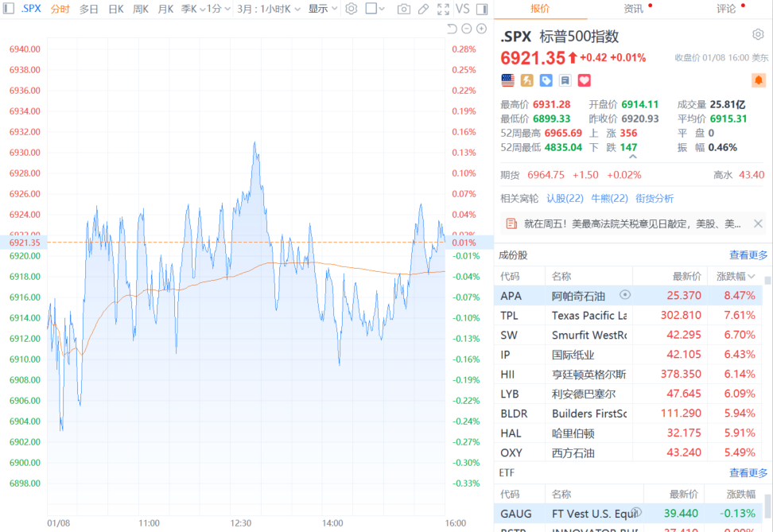Viewport: 773px width, 532px height.
Task: Click the 6921.35 current price marker on chart
Action: click(25, 243)
